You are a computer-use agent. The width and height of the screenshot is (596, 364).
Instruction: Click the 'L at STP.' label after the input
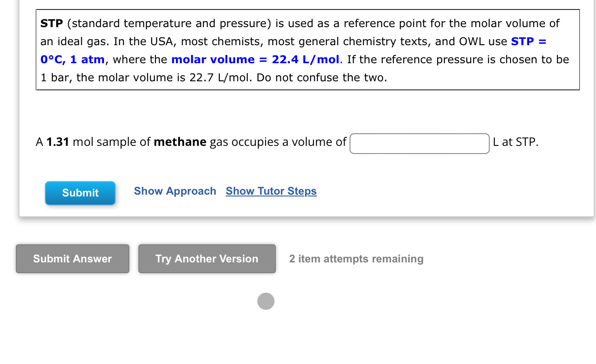(x=515, y=142)
